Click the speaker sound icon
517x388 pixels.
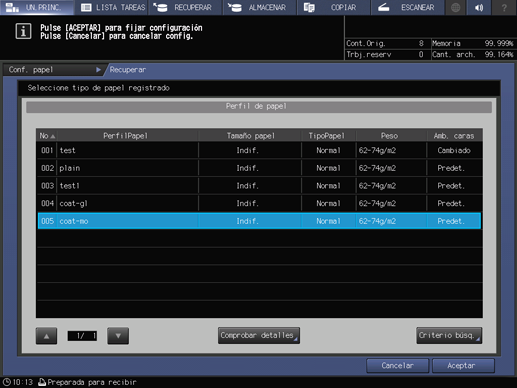coord(479,7)
